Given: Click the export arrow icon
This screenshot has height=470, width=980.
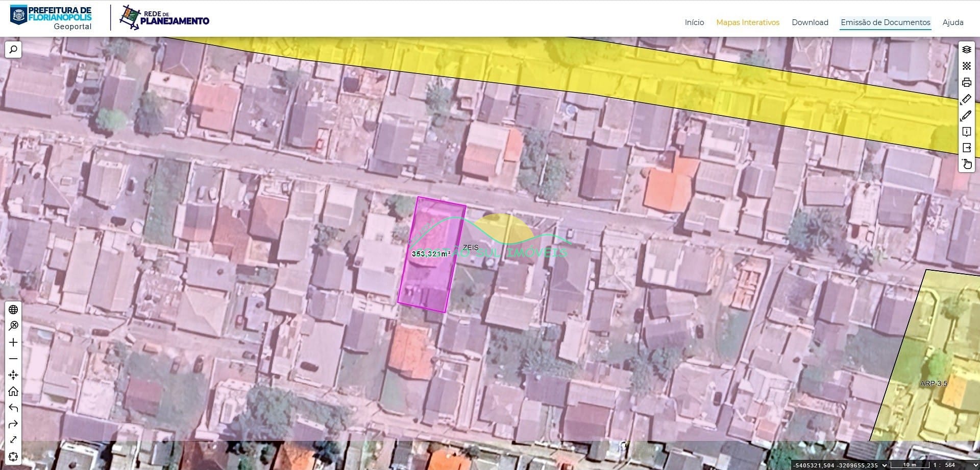Looking at the screenshot, I should 966,148.
